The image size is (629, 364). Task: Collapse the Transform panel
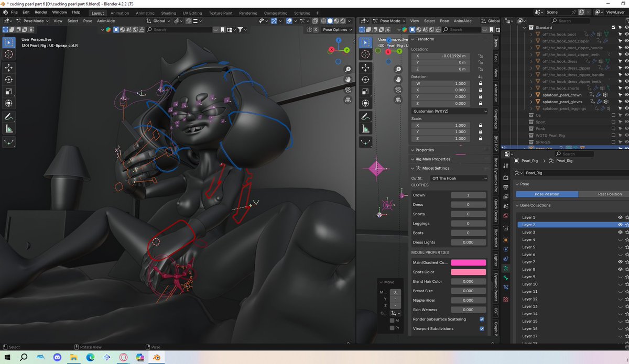click(413, 39)
